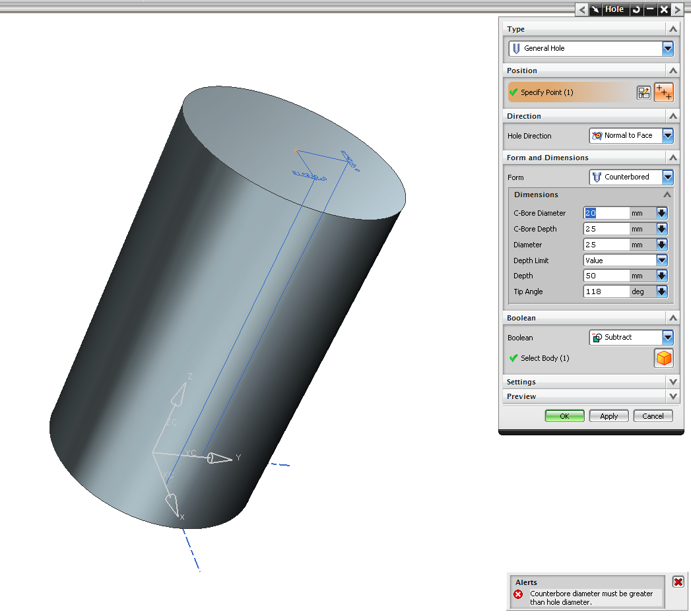The width and height of the screenshot is (691, 616).
Task: Collapse the Position section
Action: 673,71
